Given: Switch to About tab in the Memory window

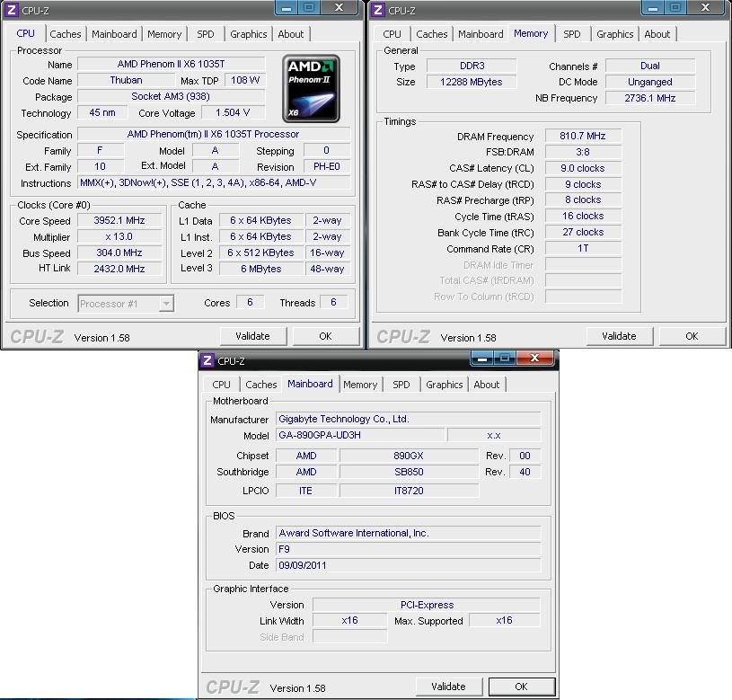Looking at the screenshot, I should click(x=657, y=34).
